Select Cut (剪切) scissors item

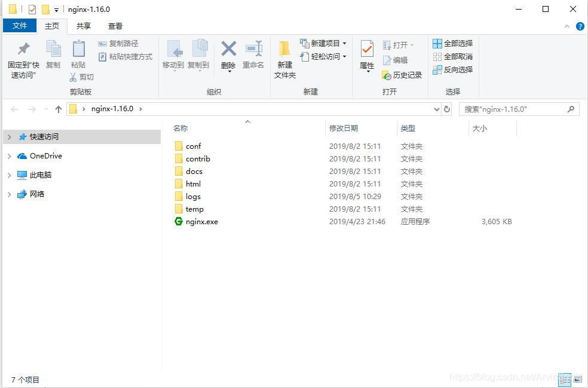coord(82,77)
